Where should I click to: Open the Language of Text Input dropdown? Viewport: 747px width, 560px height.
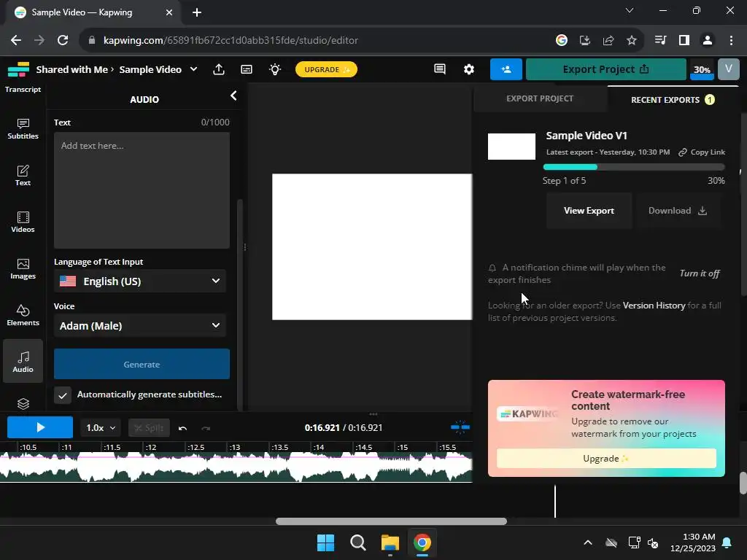[139, 281]
